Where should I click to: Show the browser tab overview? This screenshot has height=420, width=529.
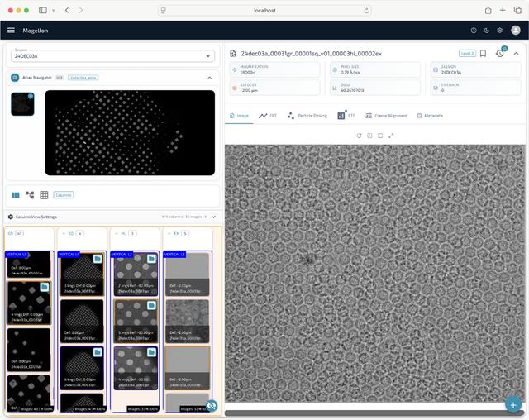click(517, 10)
